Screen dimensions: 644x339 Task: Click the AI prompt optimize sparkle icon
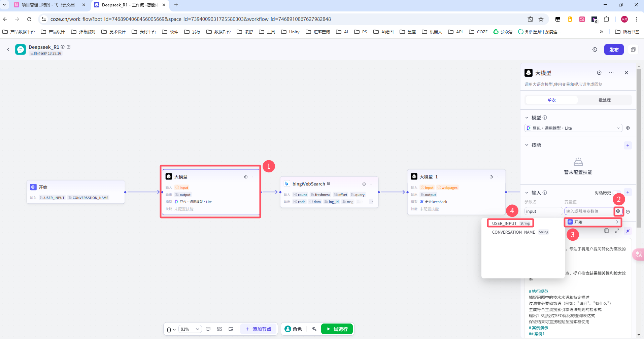point(628,231)
